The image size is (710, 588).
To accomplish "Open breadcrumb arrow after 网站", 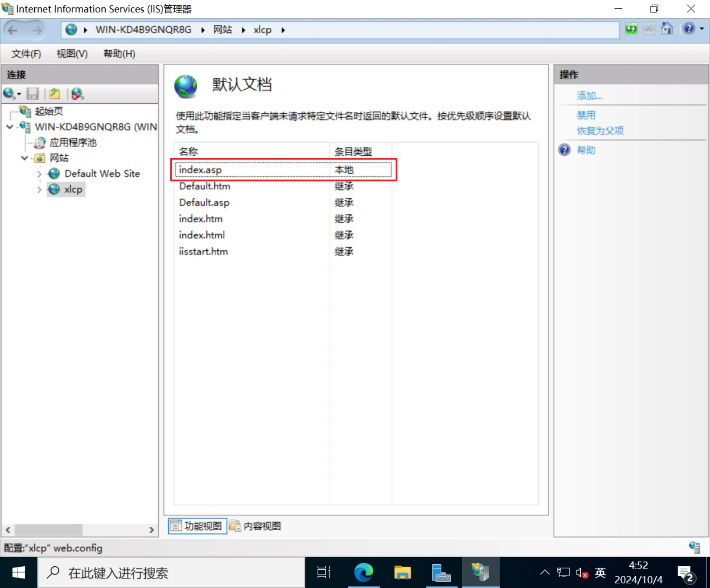I will point(243,30).
